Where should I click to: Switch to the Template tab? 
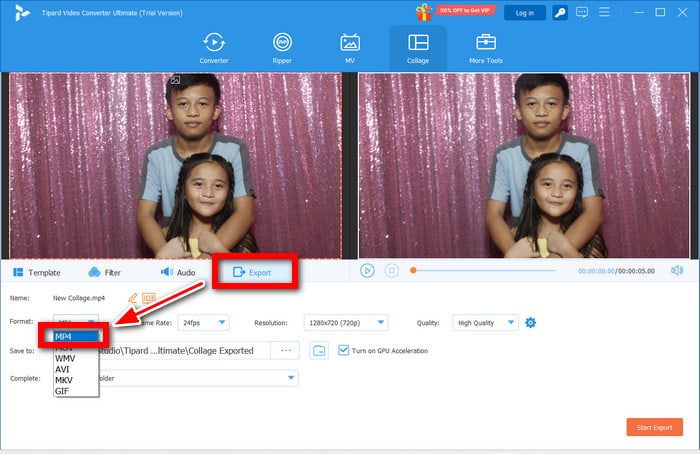coord(37,272)
